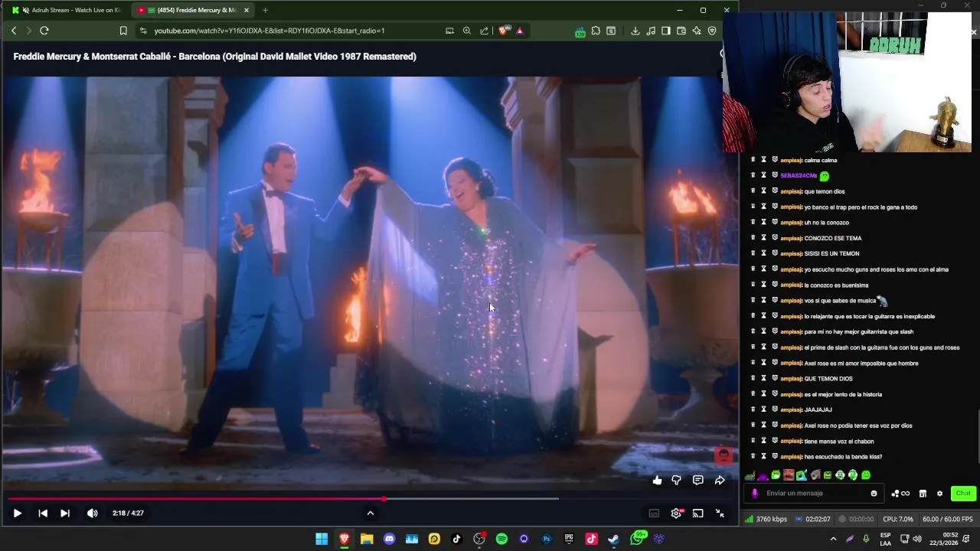The width and height of the screenshot is (980, 551).
Task: Click message 'CONOZCO ESE TEMA'
Action: [833, 239]
